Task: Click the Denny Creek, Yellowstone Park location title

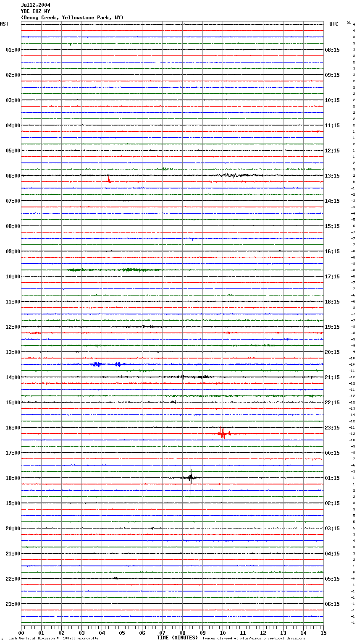Action: point(72,18)
